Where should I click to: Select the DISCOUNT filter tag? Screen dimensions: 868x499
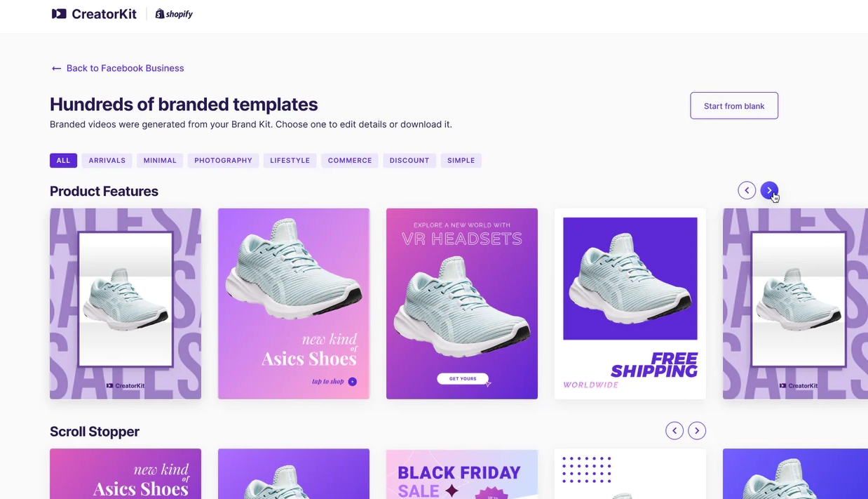pos(409,161)
